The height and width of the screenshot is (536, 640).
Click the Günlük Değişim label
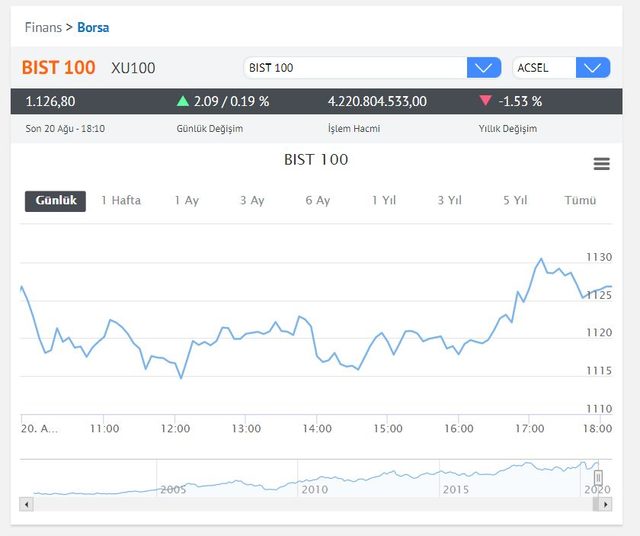pos(210,129)
